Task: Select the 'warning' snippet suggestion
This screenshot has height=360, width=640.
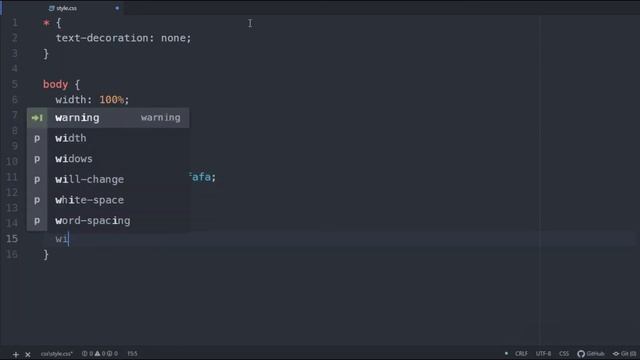Action: click(x=108, y=118)
